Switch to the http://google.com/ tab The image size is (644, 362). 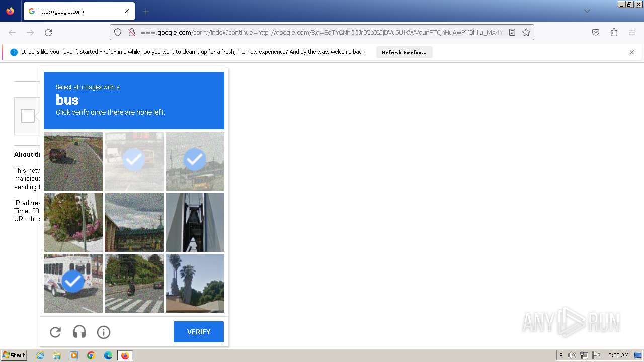pos(79,11)
